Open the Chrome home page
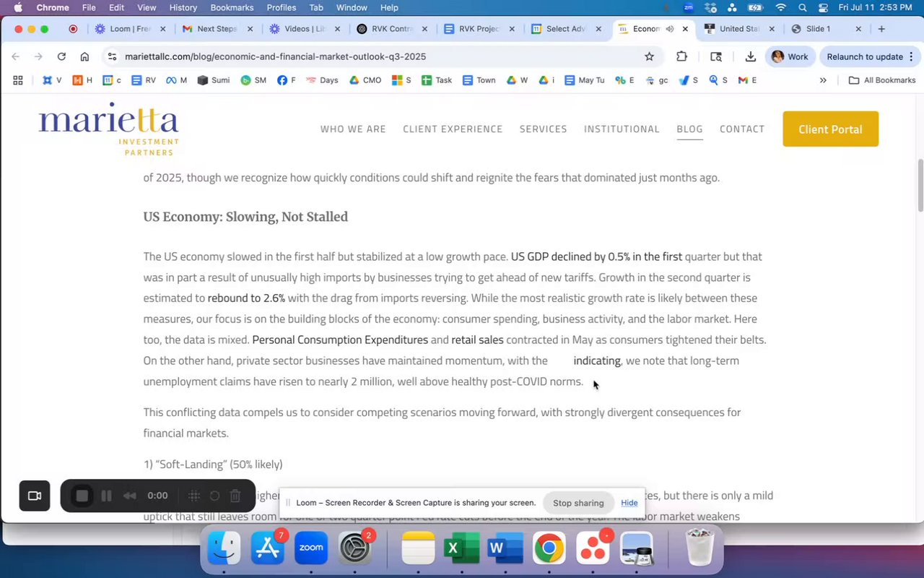The width and height of the screenshot is (924, 578). click(84, 56)
